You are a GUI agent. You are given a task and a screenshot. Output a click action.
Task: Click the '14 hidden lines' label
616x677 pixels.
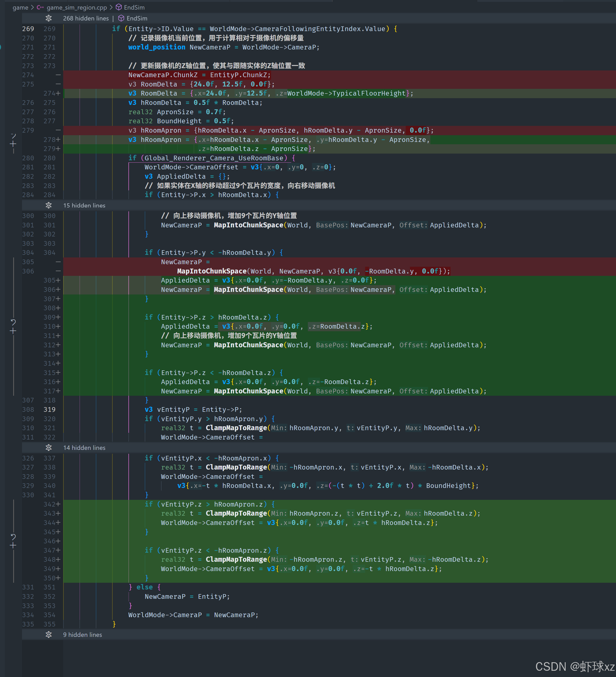coord(84,448)
